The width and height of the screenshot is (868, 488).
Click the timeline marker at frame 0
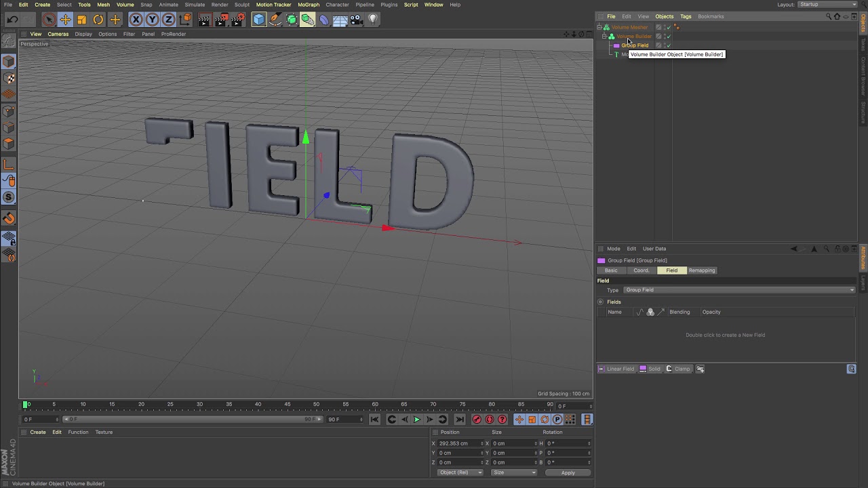(26, 405)
